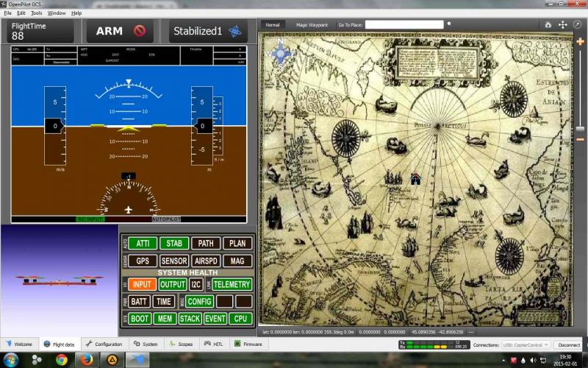The height and width of the screenshot is (368, 588).
Task: Open the Tools menu
Action: click(37, 13)
